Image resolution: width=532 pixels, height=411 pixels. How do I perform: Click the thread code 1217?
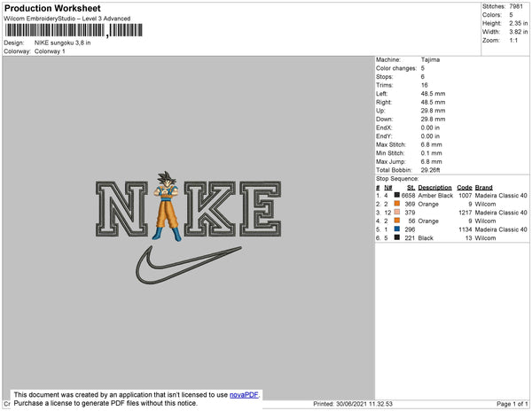pyautogui.click(x=465, y=213)
